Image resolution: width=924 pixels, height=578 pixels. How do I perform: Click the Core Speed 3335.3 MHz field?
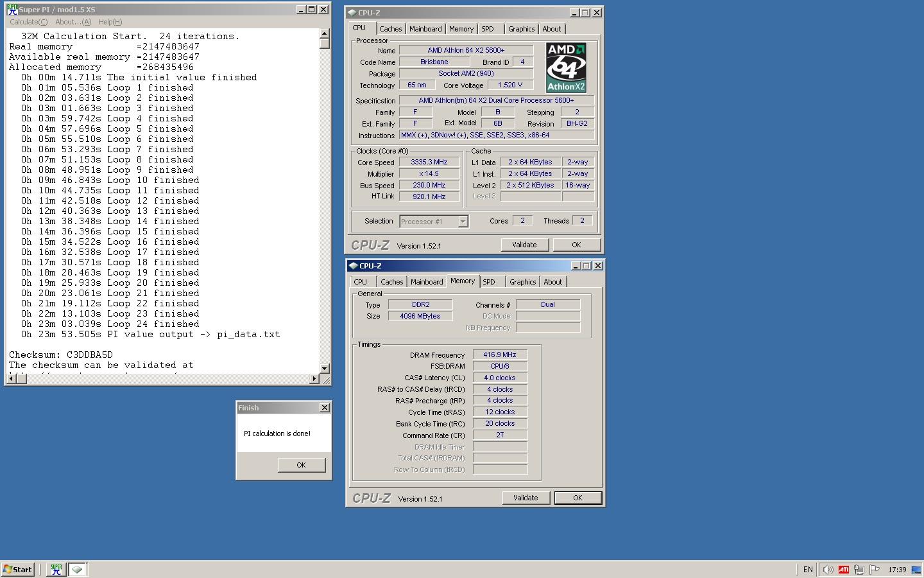[429, 162]
